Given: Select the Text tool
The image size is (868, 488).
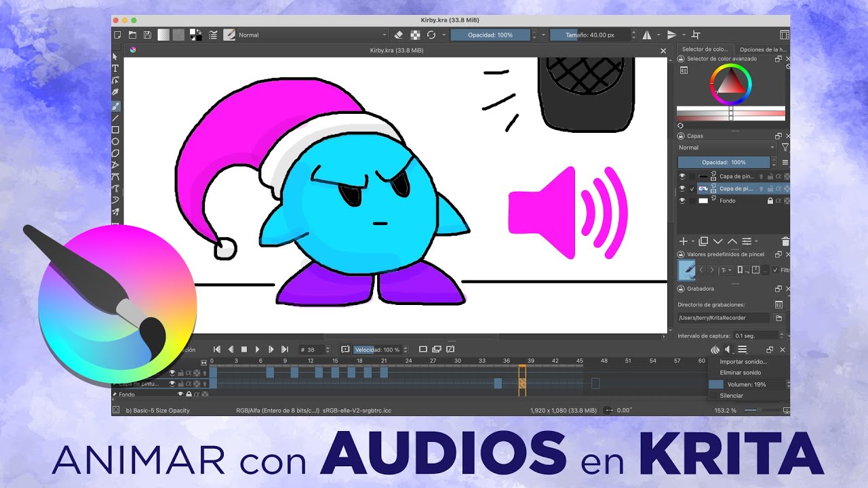Looking at the screenshot, I should pos(115,68).
